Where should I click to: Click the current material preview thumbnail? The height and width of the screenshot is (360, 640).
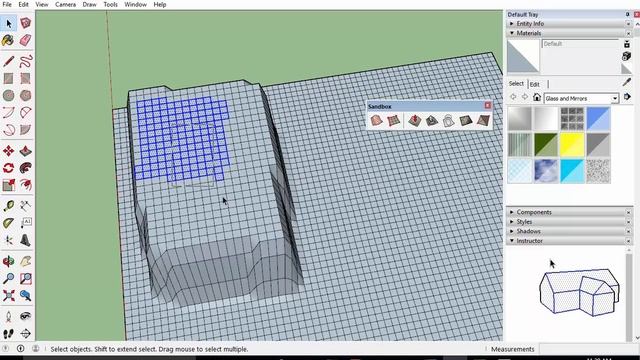point(523,56)
